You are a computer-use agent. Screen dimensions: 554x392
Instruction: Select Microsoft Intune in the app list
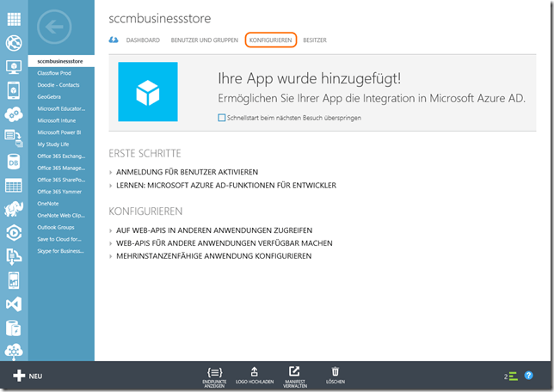tap(58, 120)
